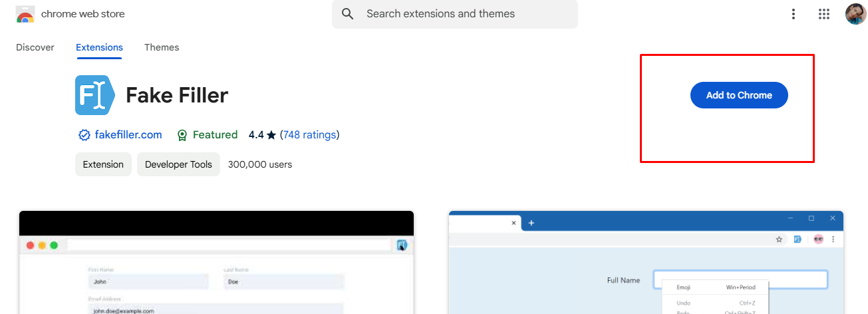
Task: Click the Fake Filler extension logo
Action: click(95, 96)
